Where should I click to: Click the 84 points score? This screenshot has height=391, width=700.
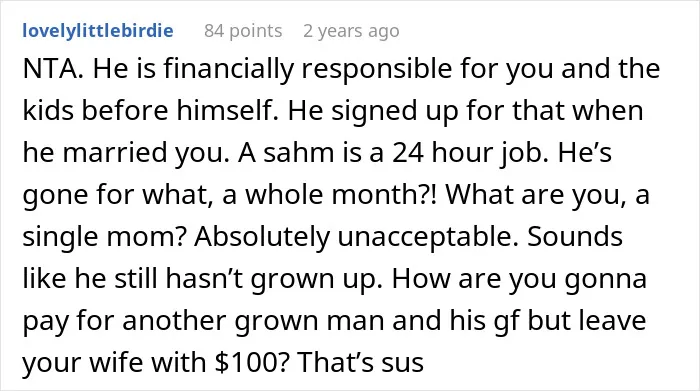243,31
